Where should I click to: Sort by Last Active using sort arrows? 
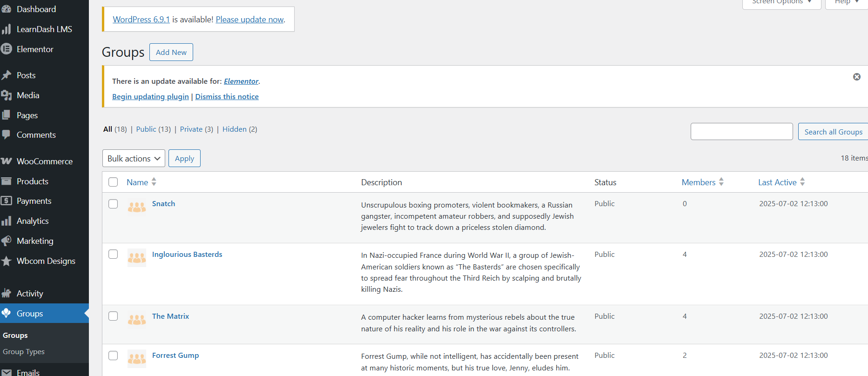(x=802, y=182)
